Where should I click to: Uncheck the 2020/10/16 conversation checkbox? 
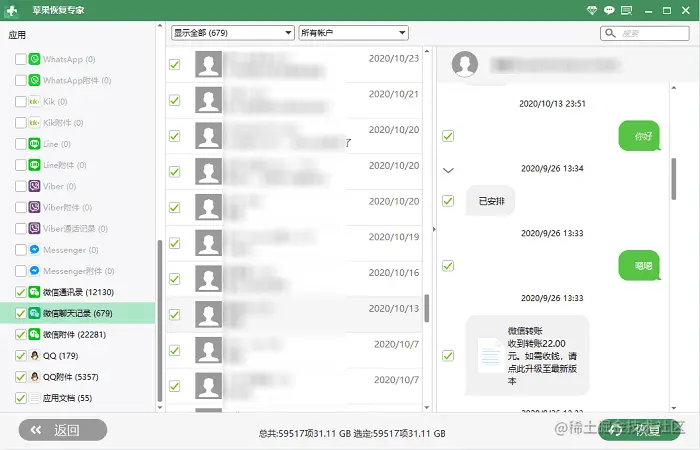tap(175, 279)
